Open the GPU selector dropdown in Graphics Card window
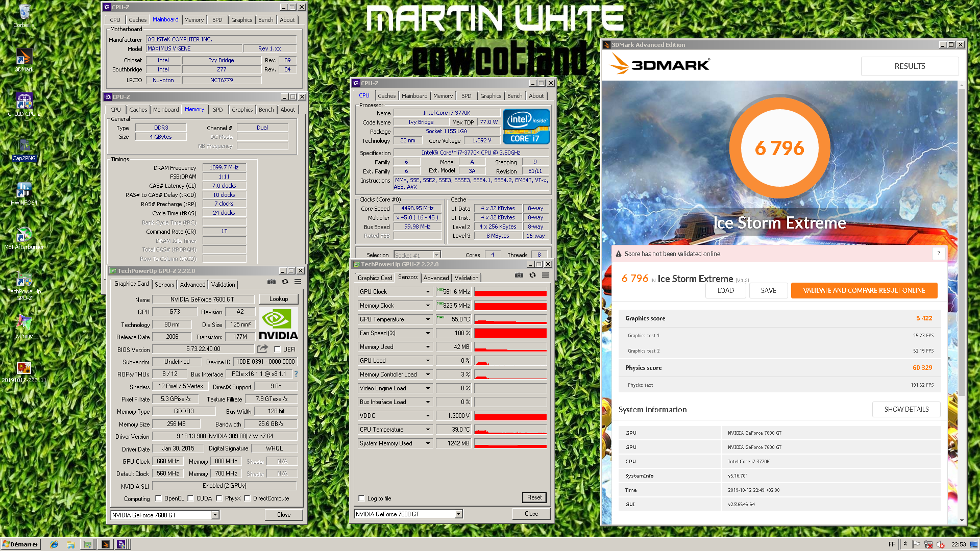The width and height of the screenshot is (980, 551). pyautogui.click(x=215, y=515)
